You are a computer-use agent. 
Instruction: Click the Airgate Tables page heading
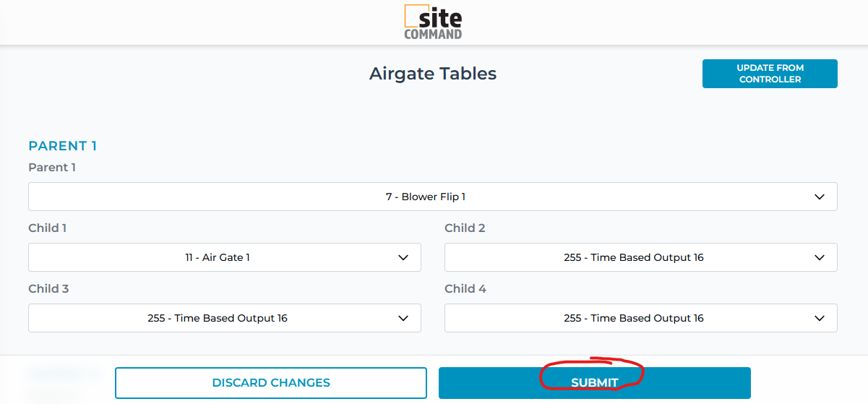433,74
